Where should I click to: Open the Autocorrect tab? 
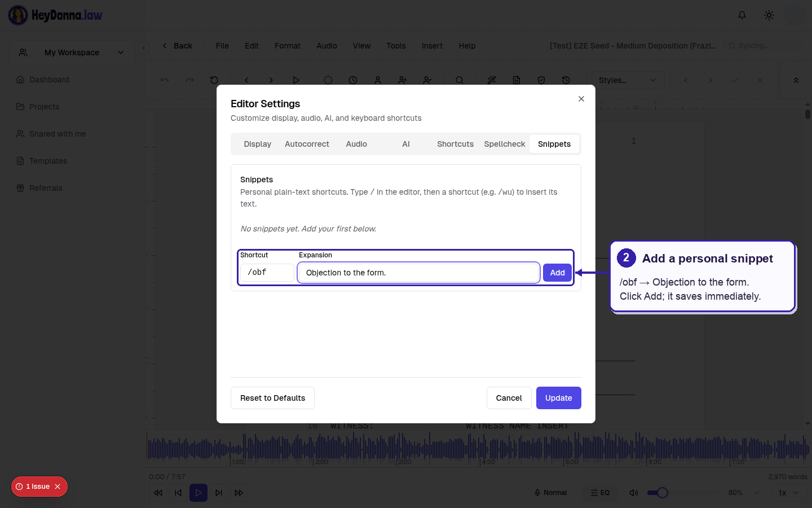coord(307,144)
